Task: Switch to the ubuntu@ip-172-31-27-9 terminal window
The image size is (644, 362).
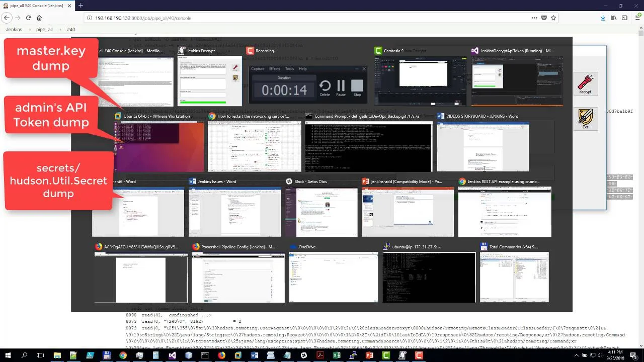Action: click(429, 273)
